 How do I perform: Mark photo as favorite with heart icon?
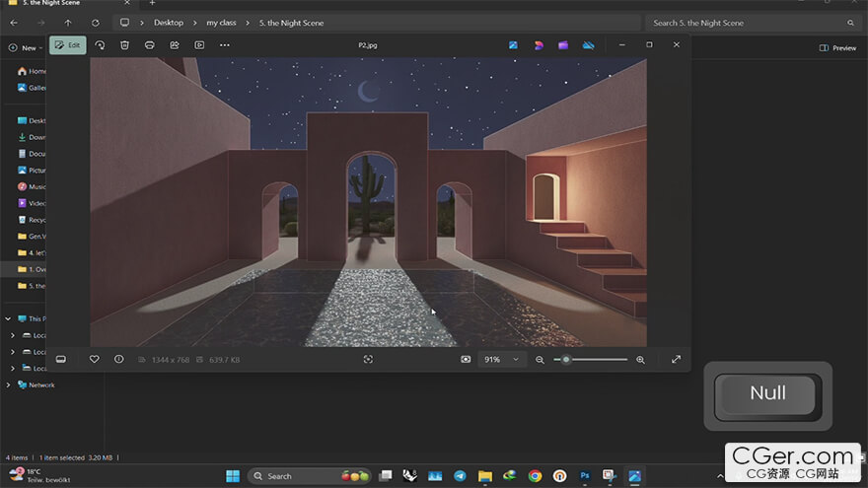coord(95,359)
